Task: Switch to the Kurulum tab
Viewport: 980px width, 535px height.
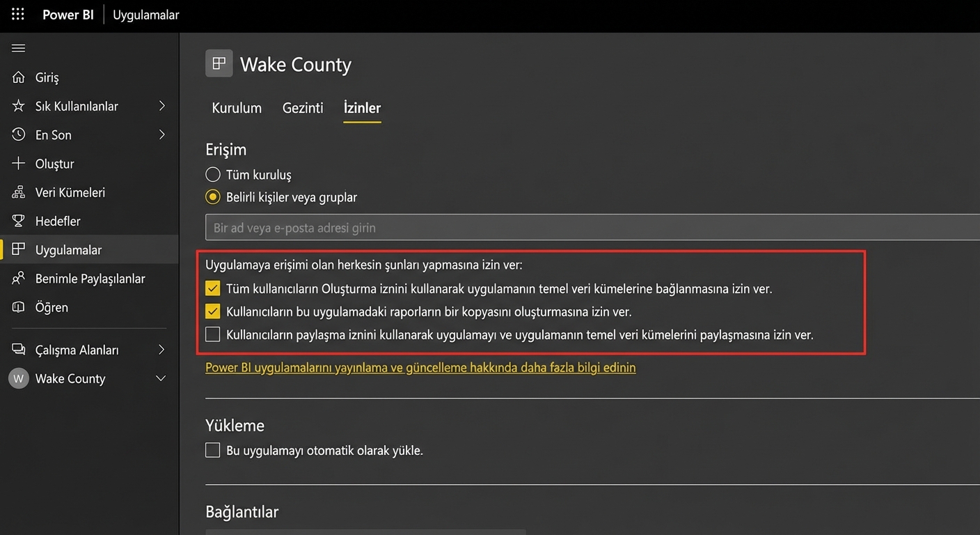Action: click(237, 108)
